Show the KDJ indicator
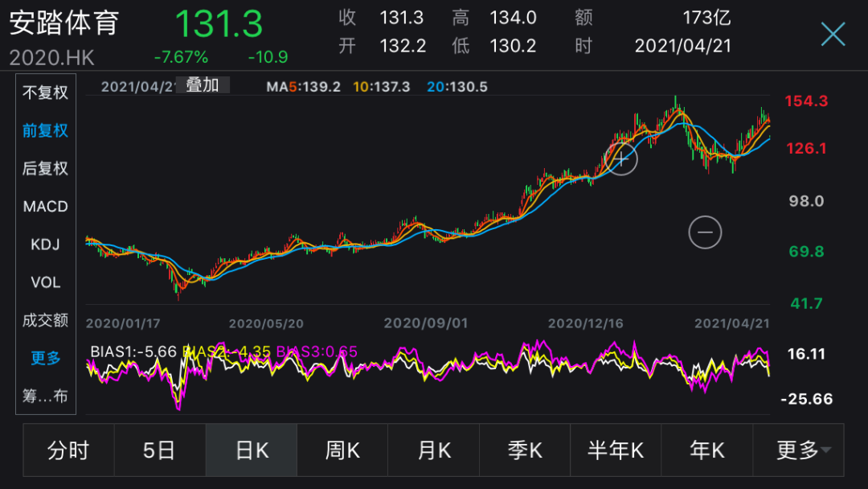The height and width of the screenshot is (489, 868). 45,244
